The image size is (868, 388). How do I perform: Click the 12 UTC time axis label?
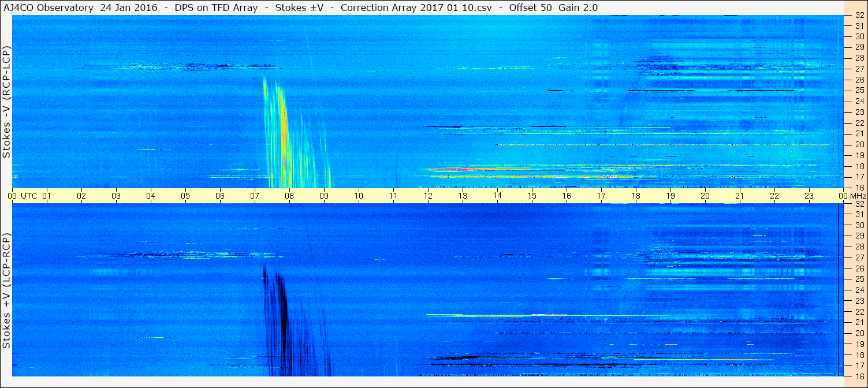[x=428, y=196]
